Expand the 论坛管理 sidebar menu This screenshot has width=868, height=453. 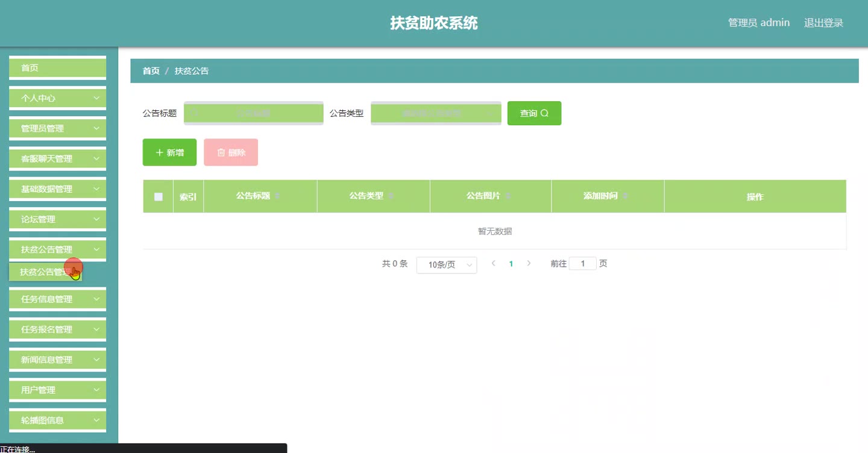click(58, 219)
